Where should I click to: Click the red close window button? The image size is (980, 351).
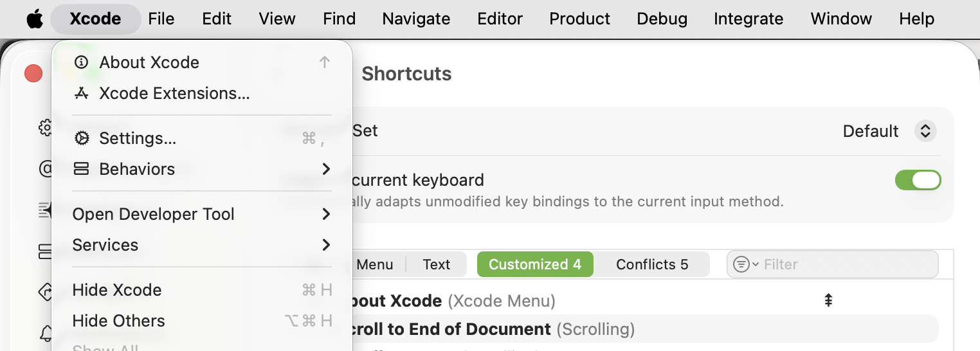33,74
